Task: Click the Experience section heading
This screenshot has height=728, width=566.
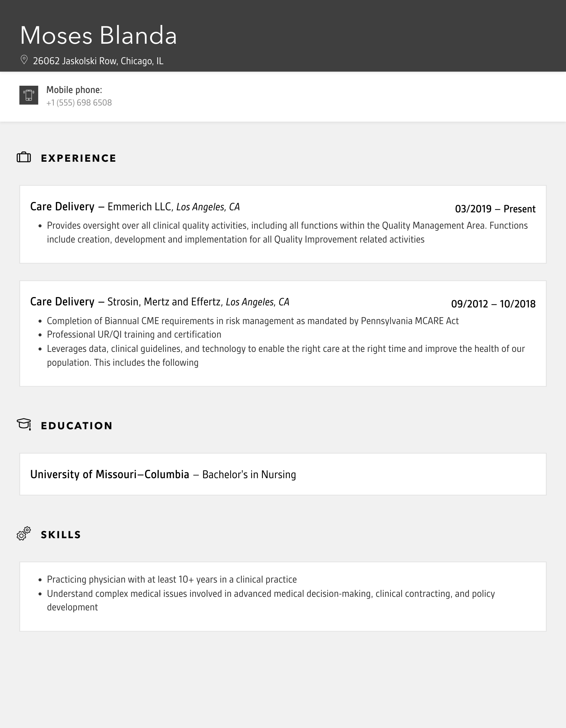Action: click(79, 158)
